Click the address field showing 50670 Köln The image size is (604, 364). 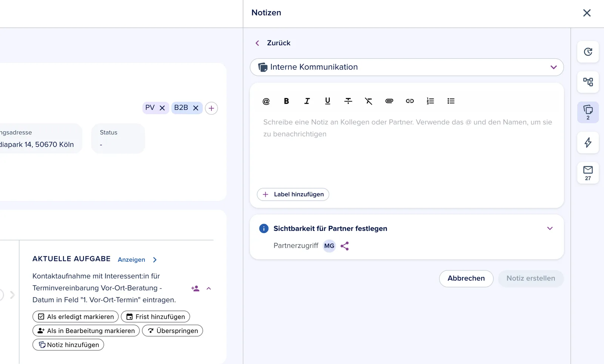click(40, 138)
